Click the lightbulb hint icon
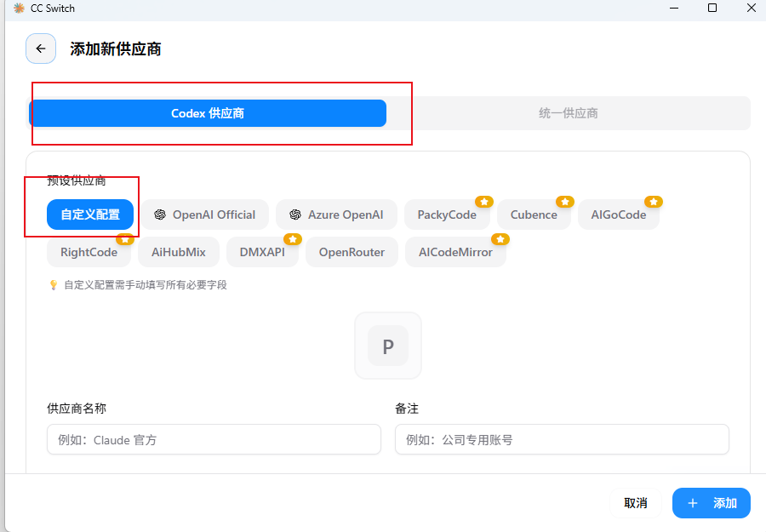 [54, 285]
